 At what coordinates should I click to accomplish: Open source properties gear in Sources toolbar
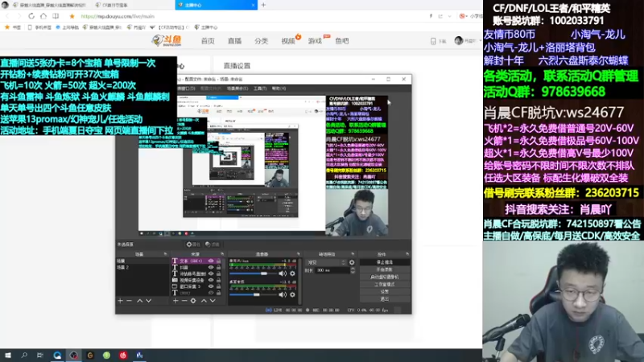pos(193,301)
